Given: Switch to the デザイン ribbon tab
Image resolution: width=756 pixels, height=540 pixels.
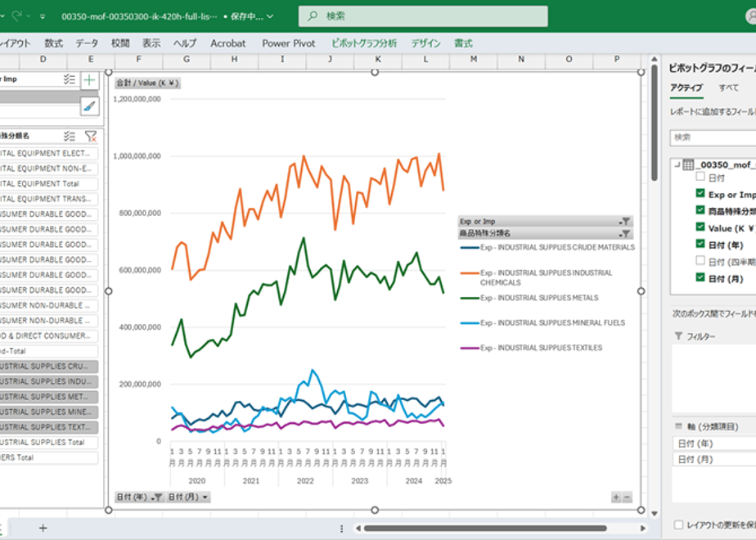Looking at the screenshot, I should 425,43.
